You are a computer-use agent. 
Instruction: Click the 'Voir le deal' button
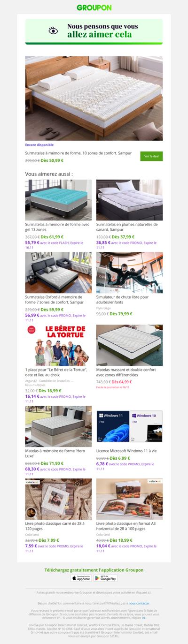click(151, 156)
